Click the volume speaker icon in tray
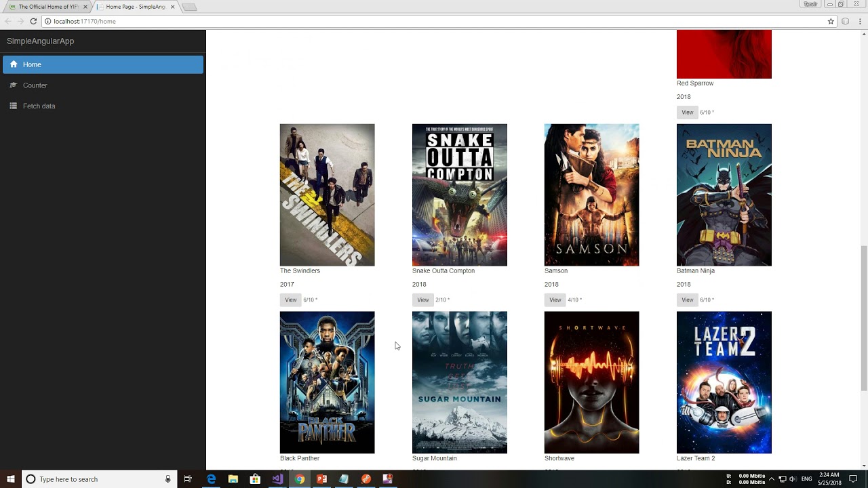The height and width of the screenshot is (488, 868). [792, 479]
